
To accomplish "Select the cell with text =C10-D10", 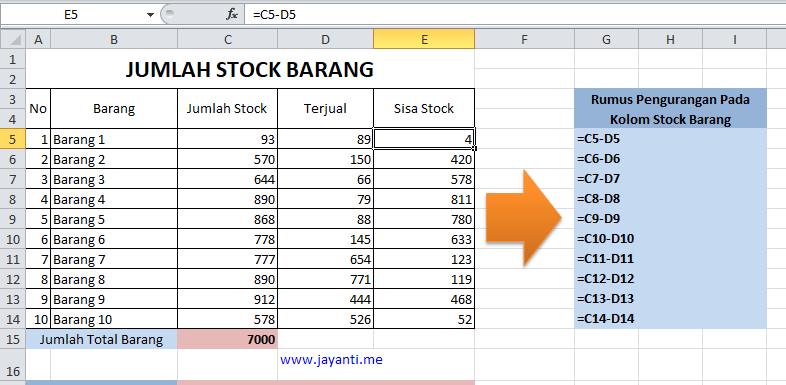I will click(x=606, y=239).
